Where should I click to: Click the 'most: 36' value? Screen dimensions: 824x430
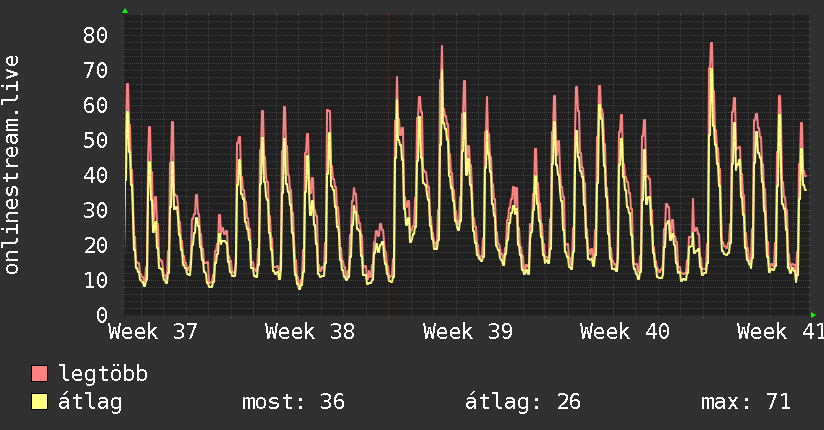[293, 402]
